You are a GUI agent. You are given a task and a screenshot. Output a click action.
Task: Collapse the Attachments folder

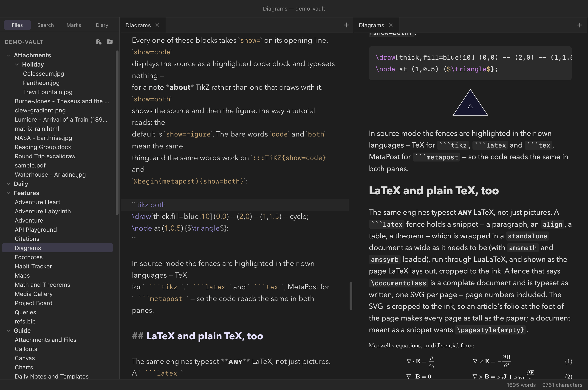(8, 55)
